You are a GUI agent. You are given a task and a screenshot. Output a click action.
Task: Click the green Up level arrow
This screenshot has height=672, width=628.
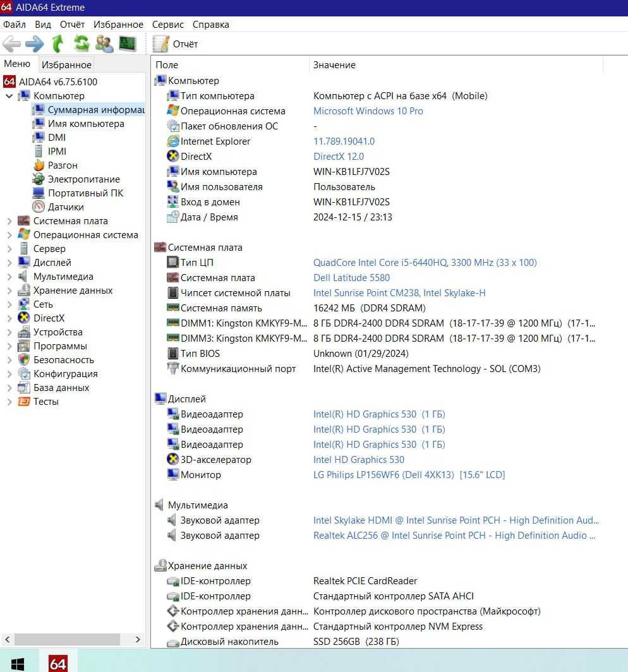pos(57,44)
